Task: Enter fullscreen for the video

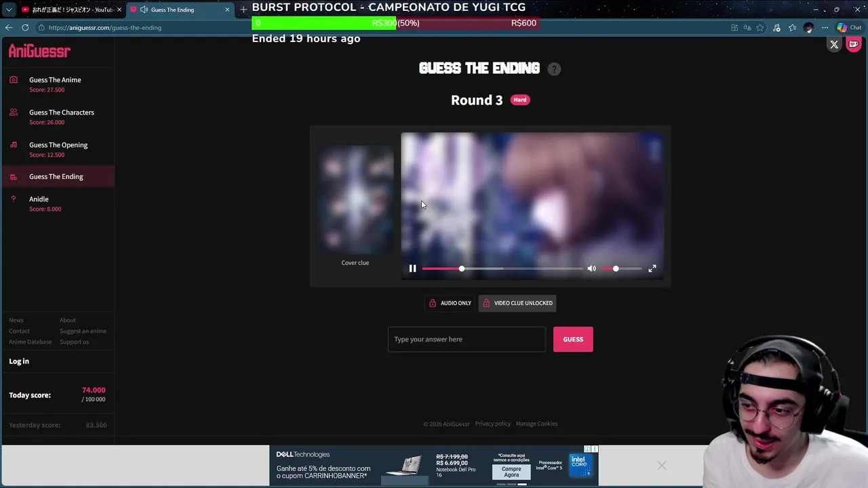Action: 652,269
